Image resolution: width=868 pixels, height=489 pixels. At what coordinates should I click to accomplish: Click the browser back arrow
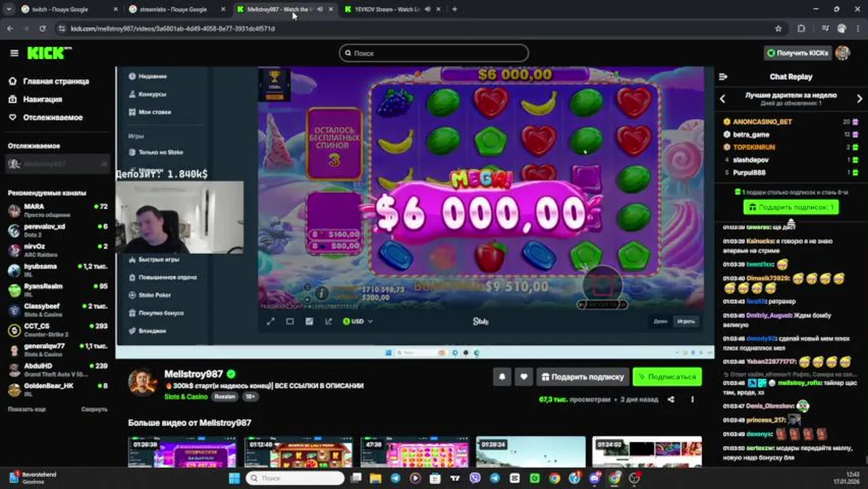(x=10, y=29)
